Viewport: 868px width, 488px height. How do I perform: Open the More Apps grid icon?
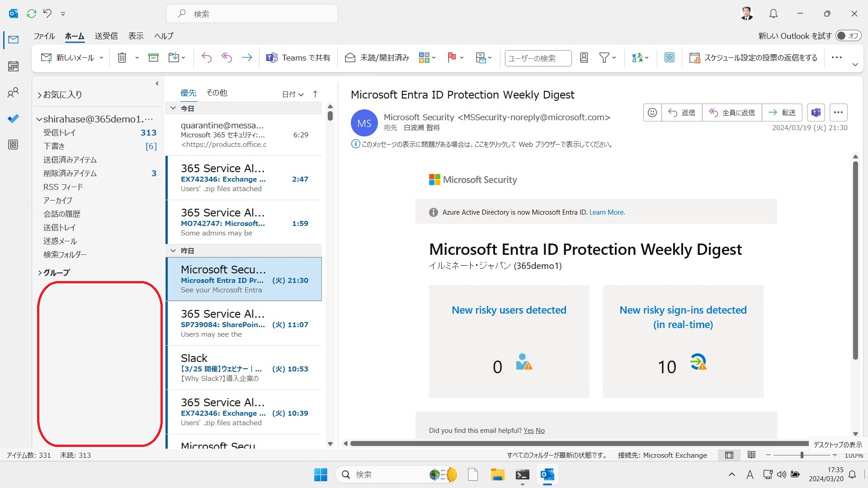[x=14, y=145]
